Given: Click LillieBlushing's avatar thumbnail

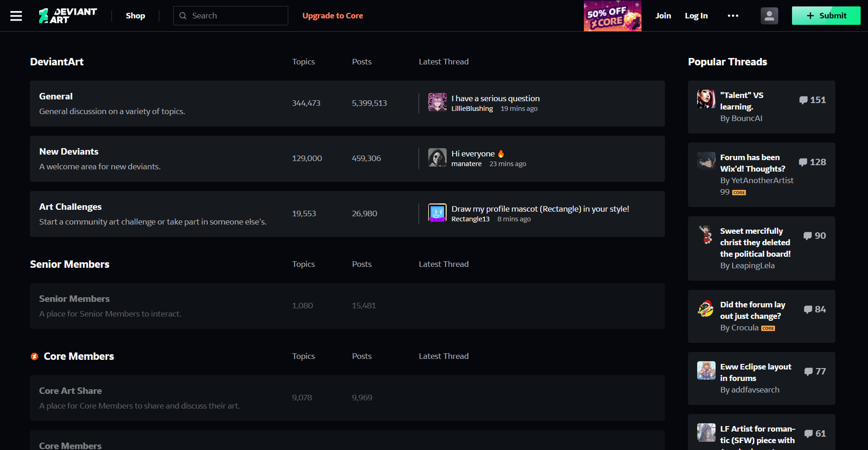Looking at the screenshot, I should click(437, 102).
